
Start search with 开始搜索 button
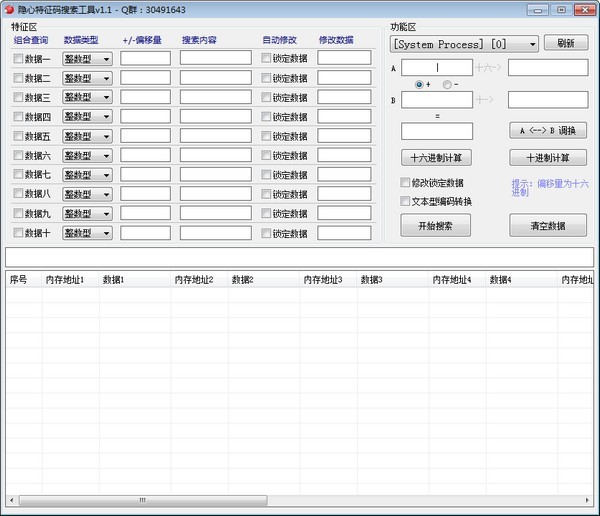(x=435, y=225)
